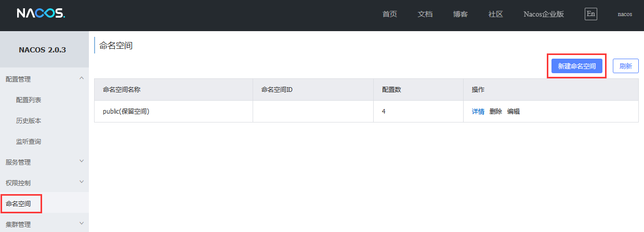Click the 新建命名空间 button

coord(576,66)
